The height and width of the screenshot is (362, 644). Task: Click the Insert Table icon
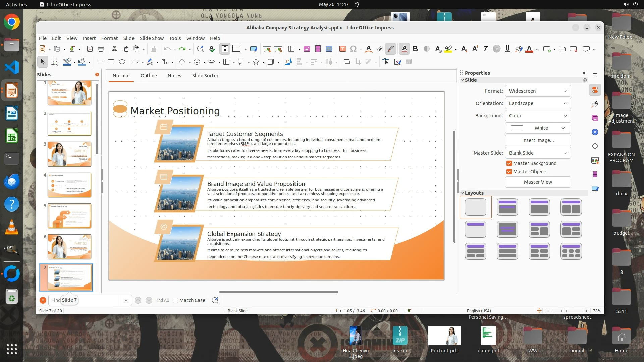(x=291, y=49)
